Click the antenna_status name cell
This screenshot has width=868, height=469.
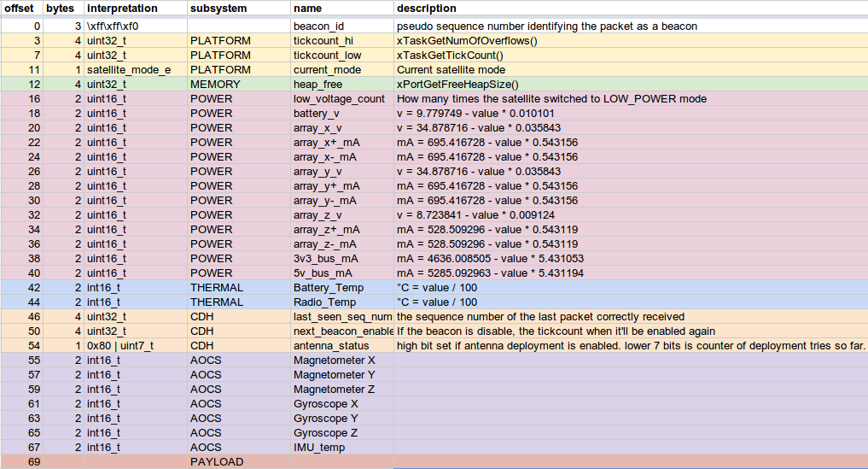coord(341,346)
